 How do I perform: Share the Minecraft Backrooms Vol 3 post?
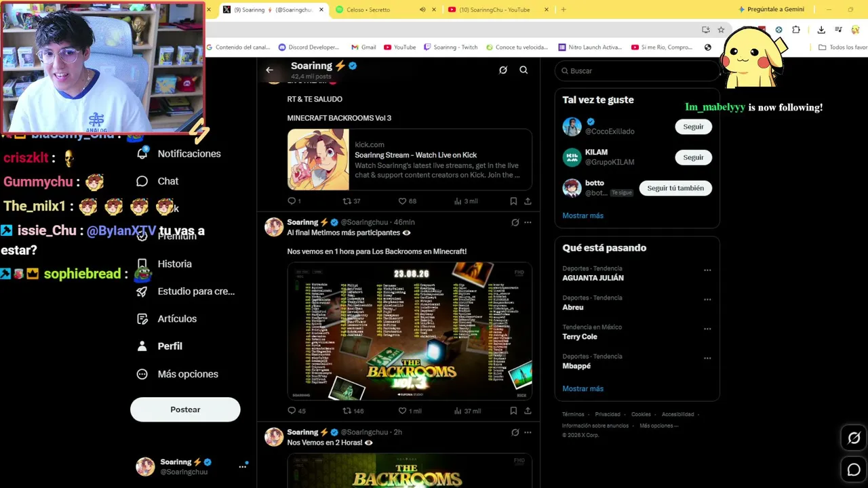528,201
